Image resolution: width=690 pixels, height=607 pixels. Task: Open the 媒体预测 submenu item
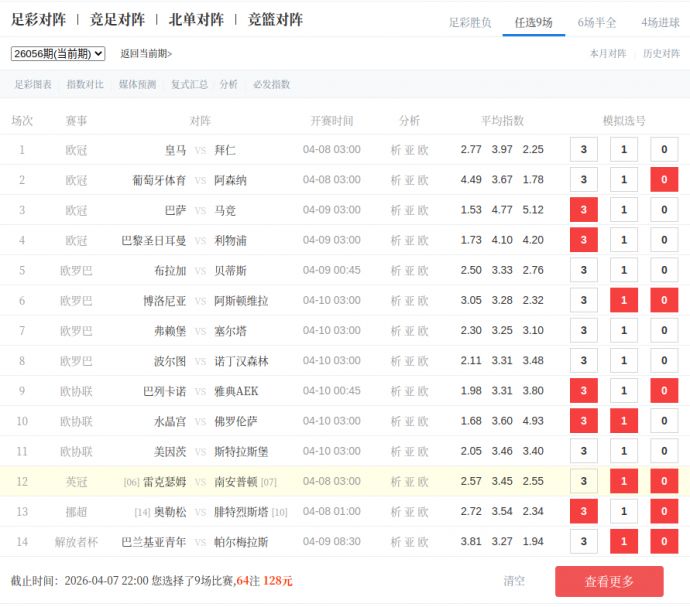(137, 85)
